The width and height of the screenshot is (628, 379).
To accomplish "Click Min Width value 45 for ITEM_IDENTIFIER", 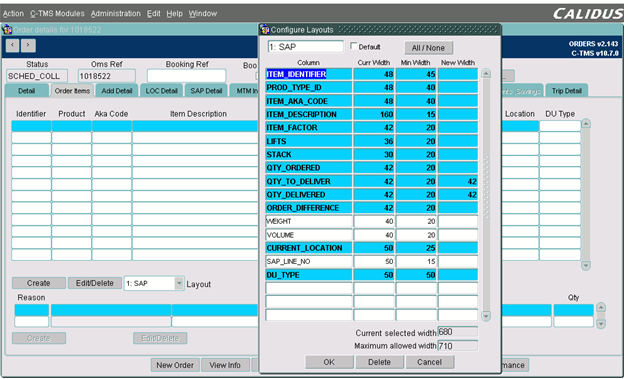I will [416, 74].
